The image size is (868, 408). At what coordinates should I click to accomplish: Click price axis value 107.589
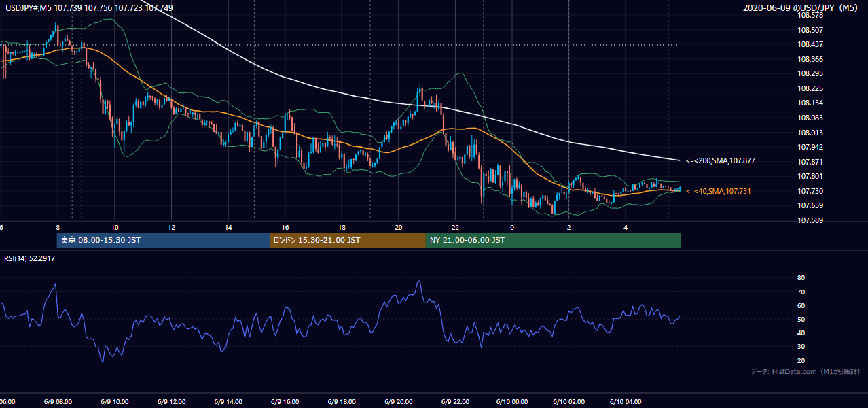(810, 220)
